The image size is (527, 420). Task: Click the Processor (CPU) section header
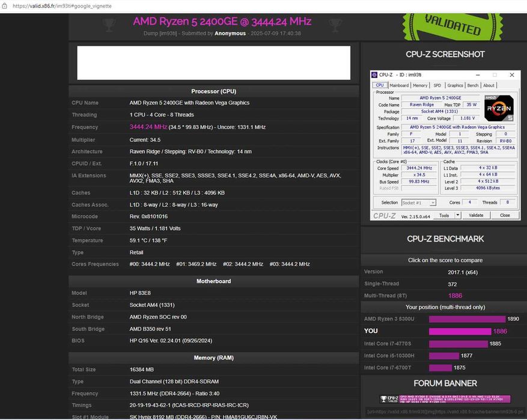click(x=214, y=91)
